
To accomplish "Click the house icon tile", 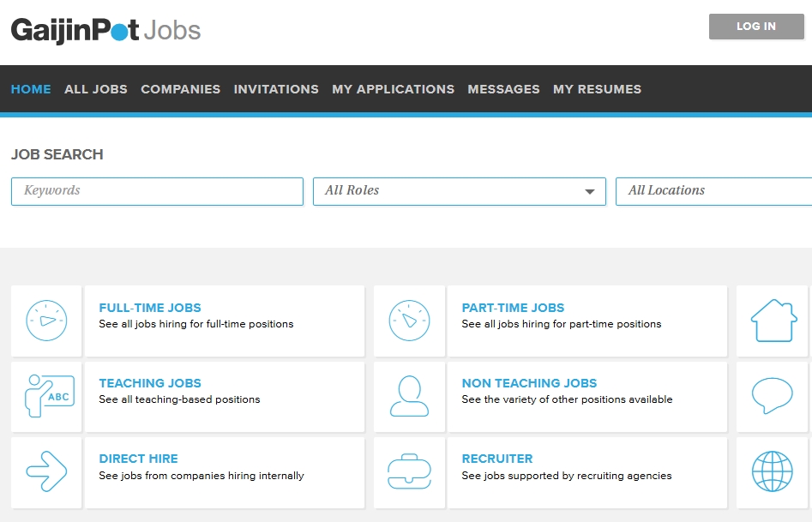I will pyautogui.click(x=773, y=321).
